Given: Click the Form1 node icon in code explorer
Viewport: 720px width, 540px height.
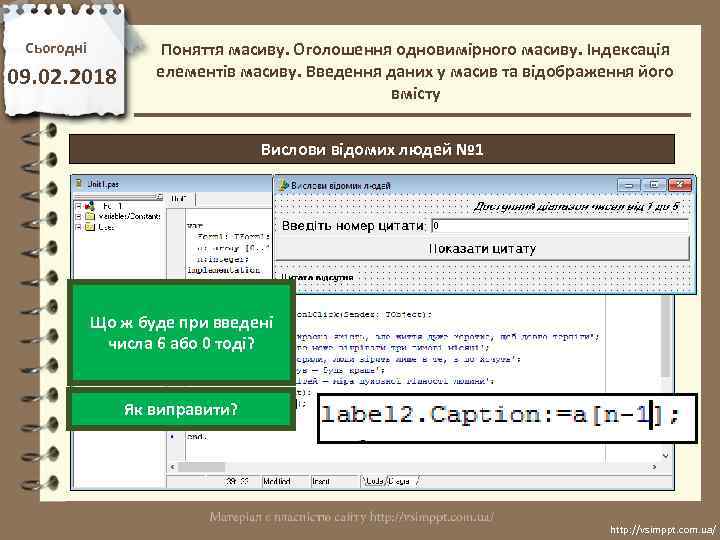Looking at the screenshot, I should click(x=90, y=206).
